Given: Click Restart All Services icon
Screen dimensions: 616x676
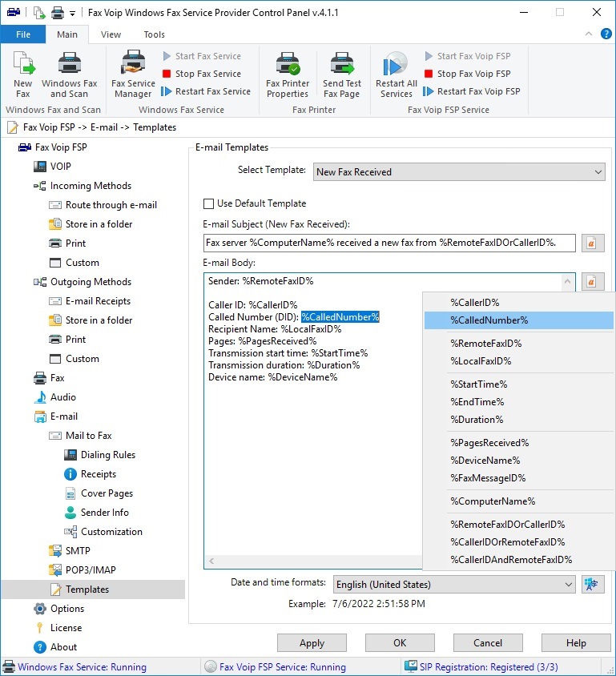Looking at the screenshot, I should pyautogui.click(x=397, y=74).
